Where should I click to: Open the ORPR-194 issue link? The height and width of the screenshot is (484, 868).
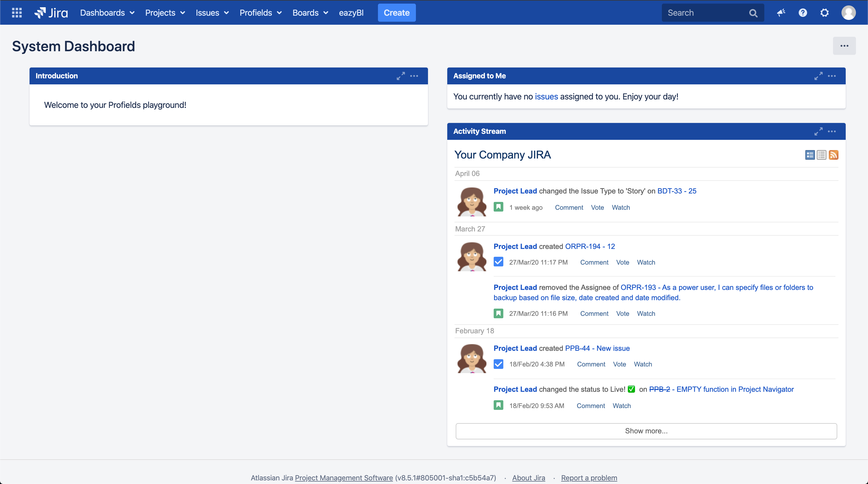pos(590,246)
